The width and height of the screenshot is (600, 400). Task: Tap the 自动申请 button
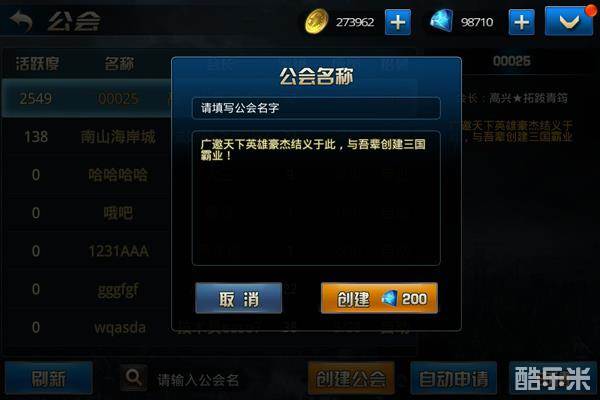pos(453,378)
